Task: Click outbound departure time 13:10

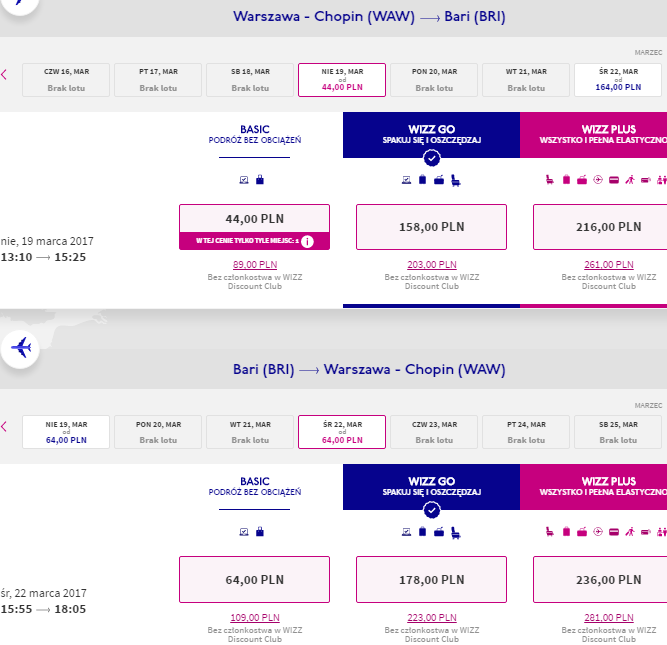Action: (x=16, y=257)
